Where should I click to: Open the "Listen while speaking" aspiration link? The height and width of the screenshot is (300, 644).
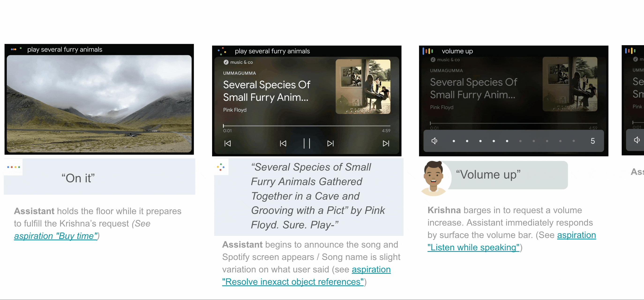pyautogui.click(x=512, y=241)
